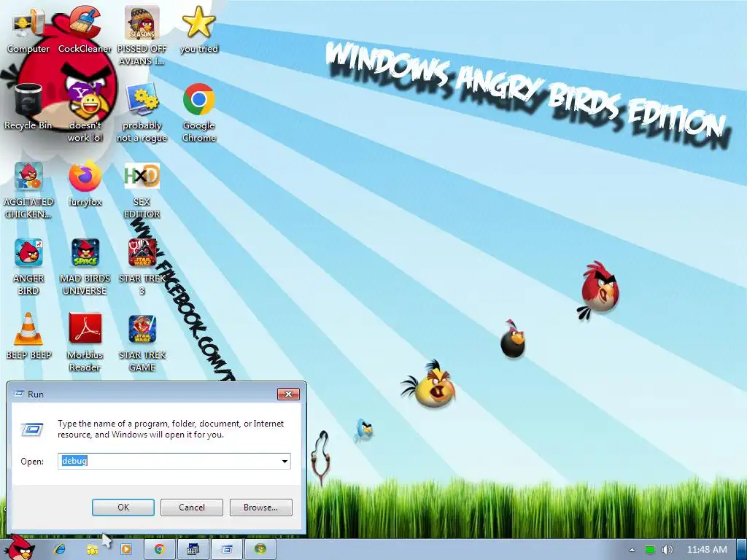This screenshot has width=747, height=560.
Task: Open the Morbius Reader PDF icon
Action: [85, 342]
